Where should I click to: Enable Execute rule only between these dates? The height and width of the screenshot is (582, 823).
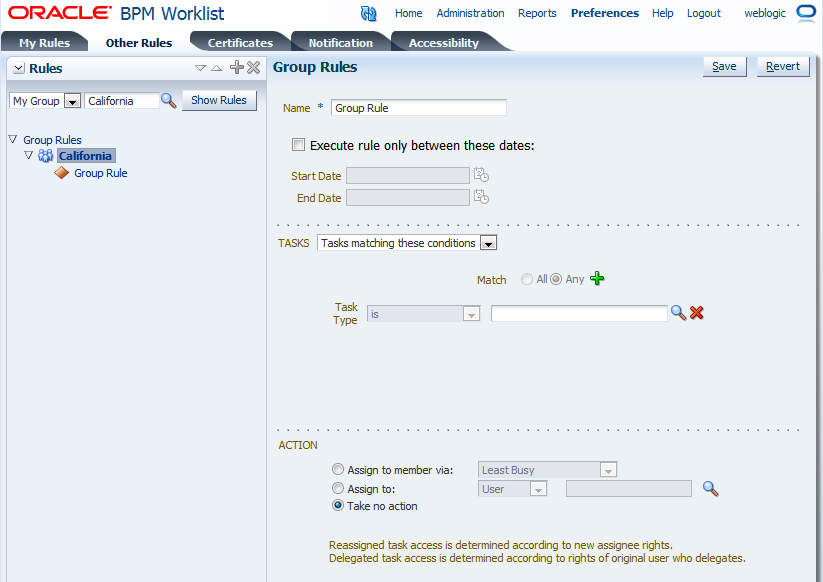pyautogui.click(x=298, y=144)
